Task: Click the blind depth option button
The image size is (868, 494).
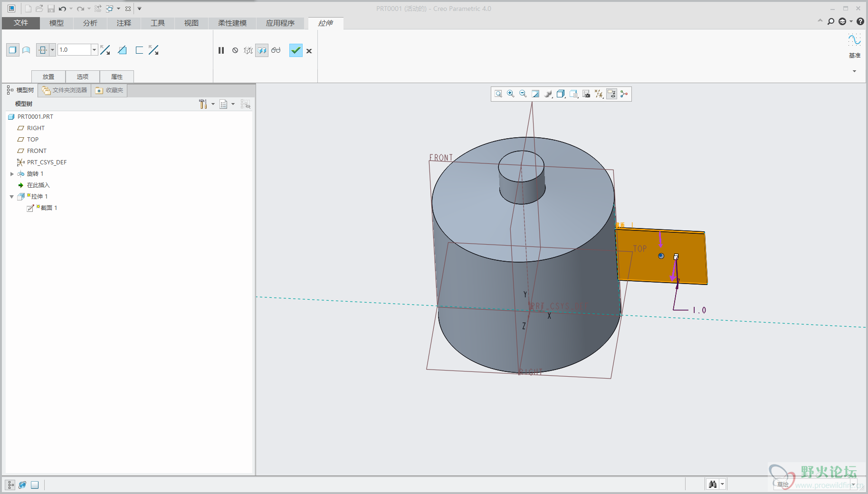Action: [x=43, y=50]
